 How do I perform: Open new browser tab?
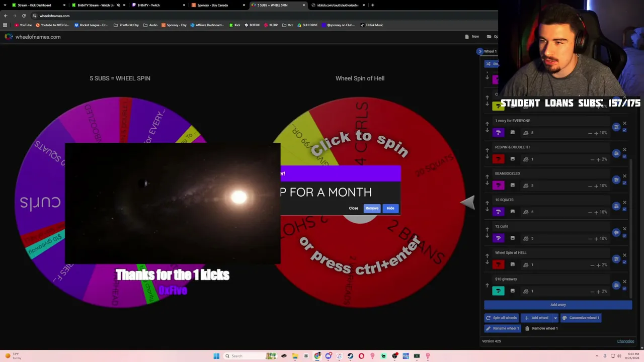click(x=373, y=5)
